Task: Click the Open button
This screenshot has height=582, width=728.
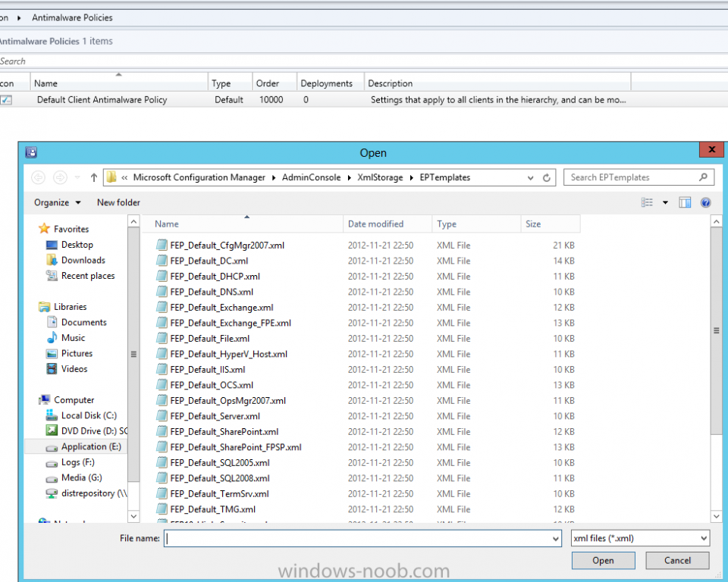Action: pyautogui.click(x=603, y=560)
